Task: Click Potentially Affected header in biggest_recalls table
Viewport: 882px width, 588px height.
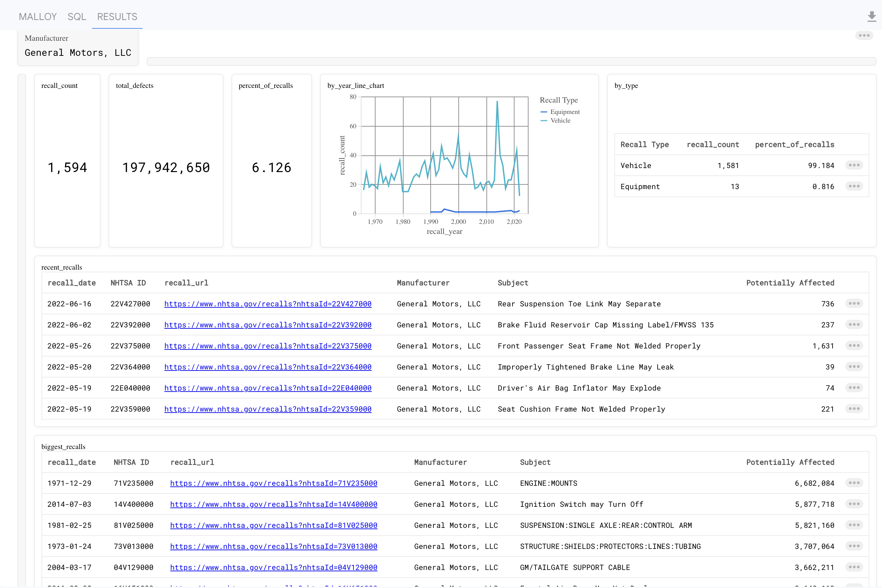Action: pos(790,462)
